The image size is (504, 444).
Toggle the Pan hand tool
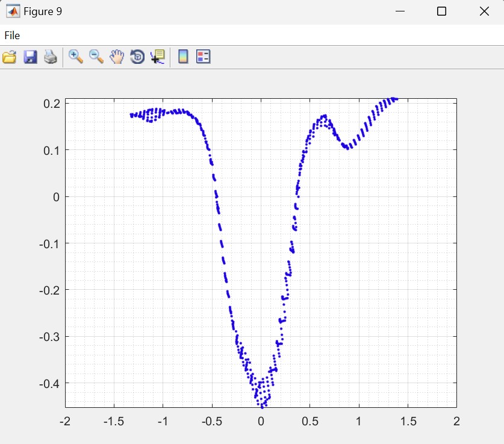117,57
